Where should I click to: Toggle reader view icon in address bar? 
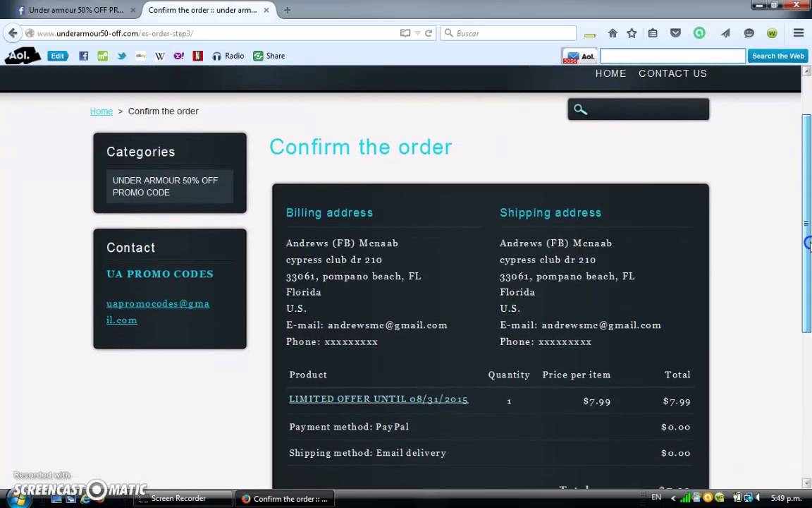point(405,33)
